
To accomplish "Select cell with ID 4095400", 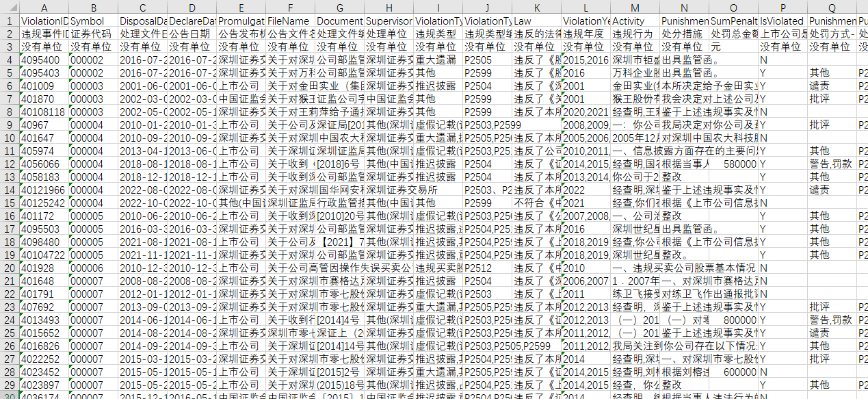I will [x=44, y=60].
